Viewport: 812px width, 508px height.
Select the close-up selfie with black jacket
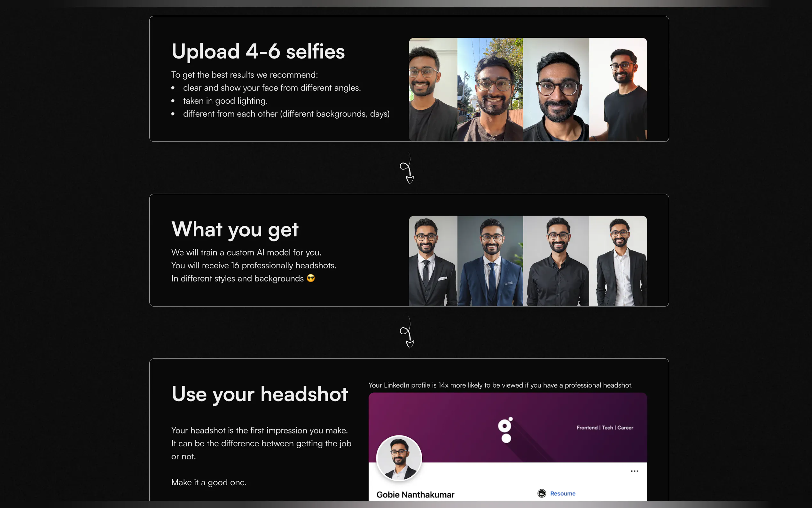(x=556, y=89)
